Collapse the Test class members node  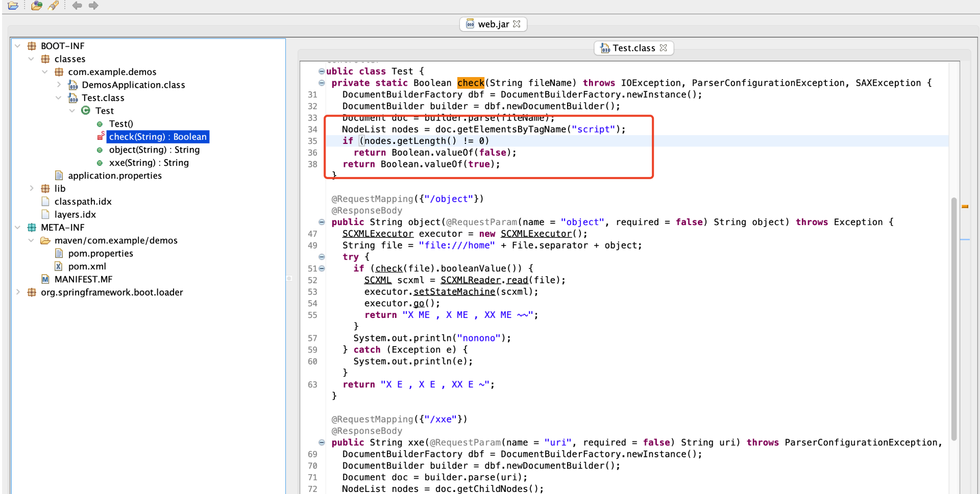(x=72, y=111)
